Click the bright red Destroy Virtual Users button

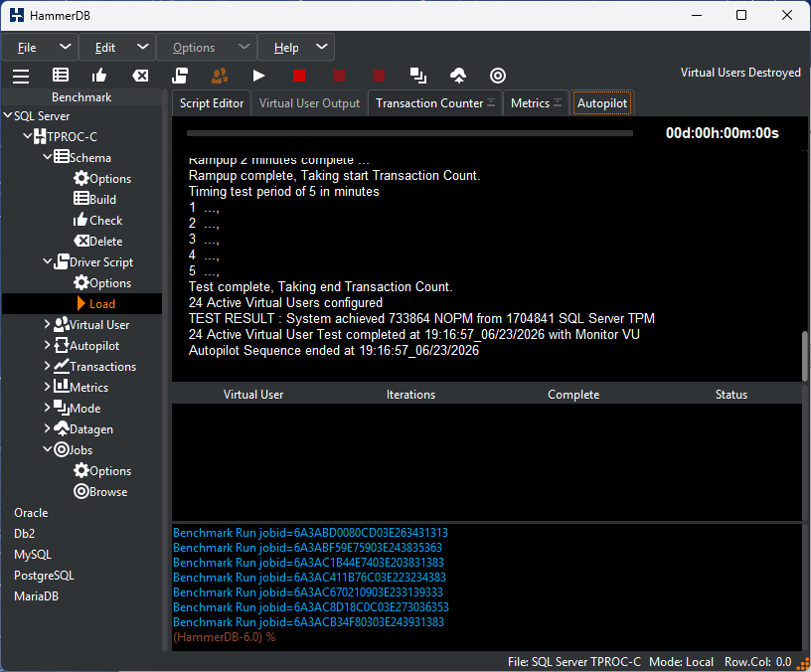(x=299, y=76)
